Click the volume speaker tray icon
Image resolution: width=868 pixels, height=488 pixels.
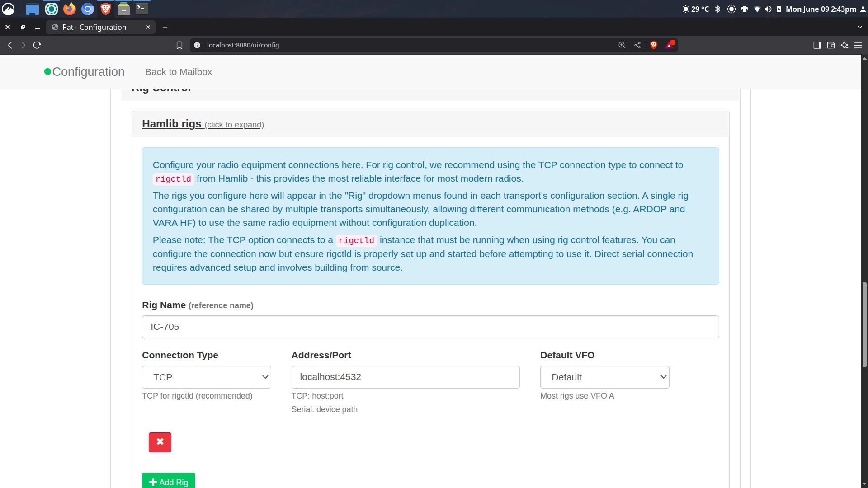768,9
